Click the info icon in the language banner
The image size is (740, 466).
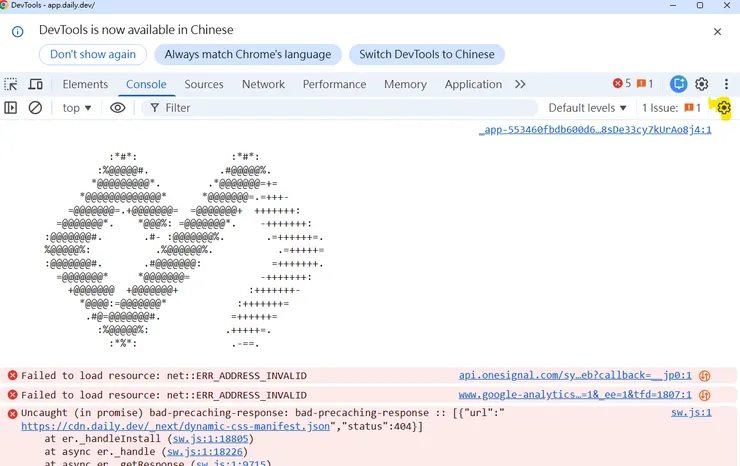point(17,32)
